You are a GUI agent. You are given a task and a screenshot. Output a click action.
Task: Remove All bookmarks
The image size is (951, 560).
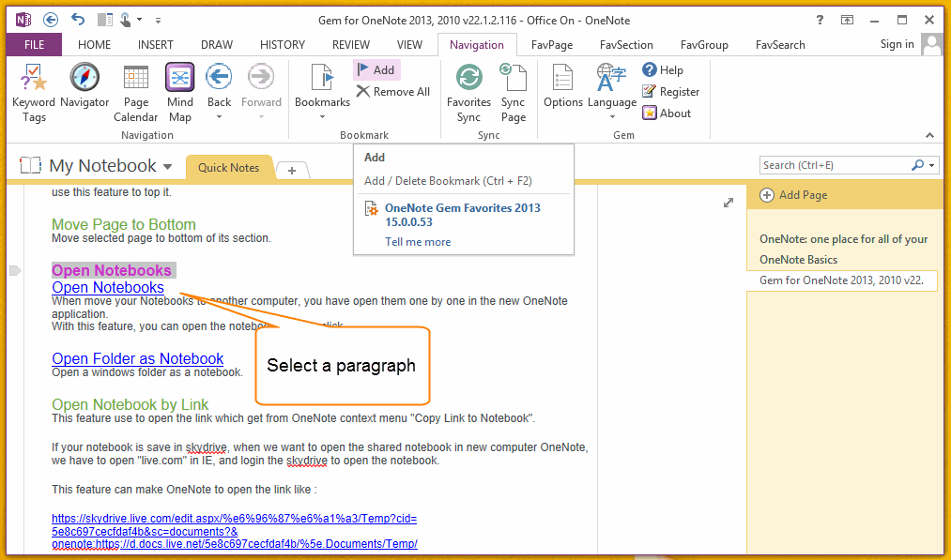393,92
